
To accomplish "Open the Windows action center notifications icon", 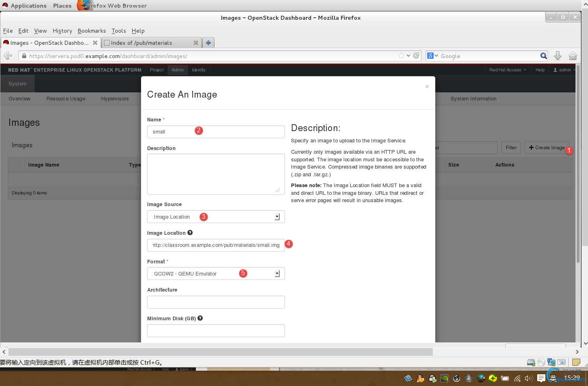I will coord(541,378).
